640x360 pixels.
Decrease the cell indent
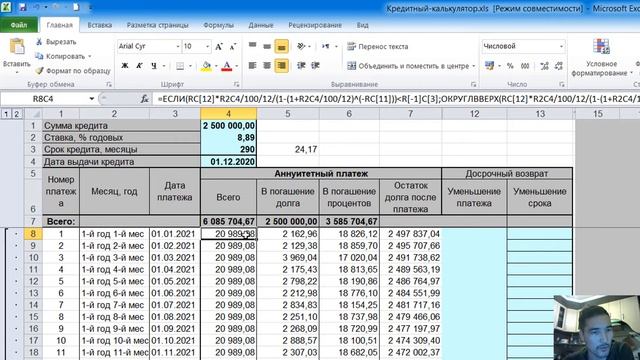301,65
